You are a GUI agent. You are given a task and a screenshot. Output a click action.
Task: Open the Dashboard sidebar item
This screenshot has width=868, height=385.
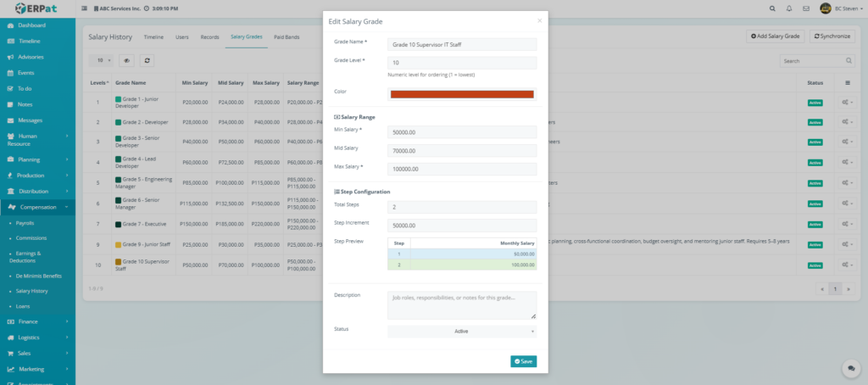32,25
